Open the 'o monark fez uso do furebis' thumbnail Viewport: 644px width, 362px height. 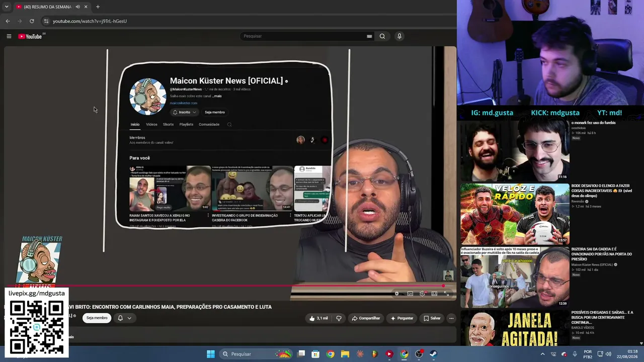[x=515, y=150]
